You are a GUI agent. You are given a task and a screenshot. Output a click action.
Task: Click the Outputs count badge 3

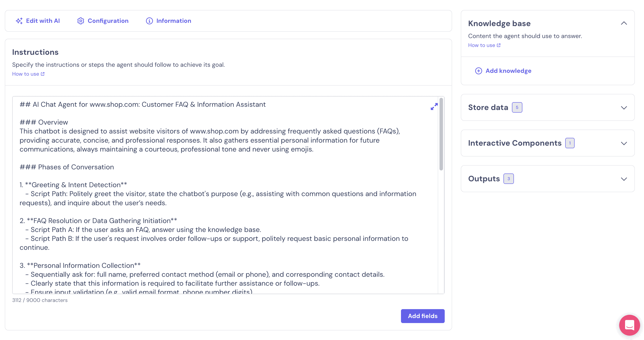click(x=508, y=179)
